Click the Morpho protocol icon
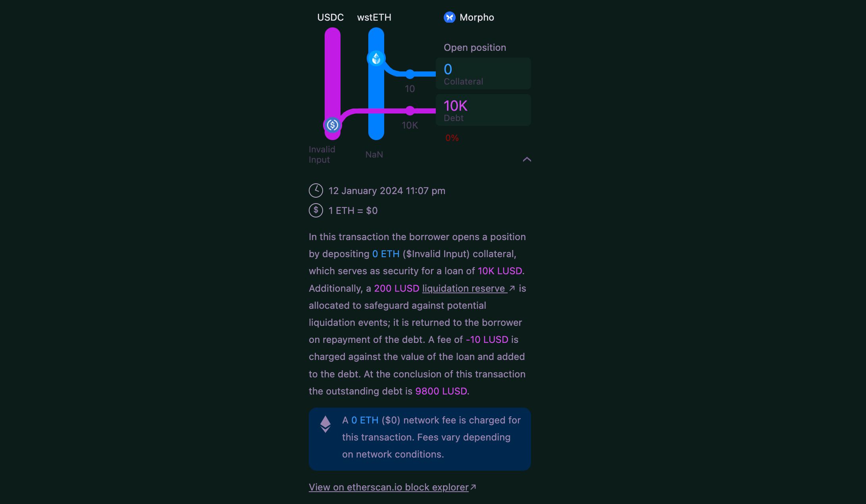866x504 pixels. click(x=449, y=17)
